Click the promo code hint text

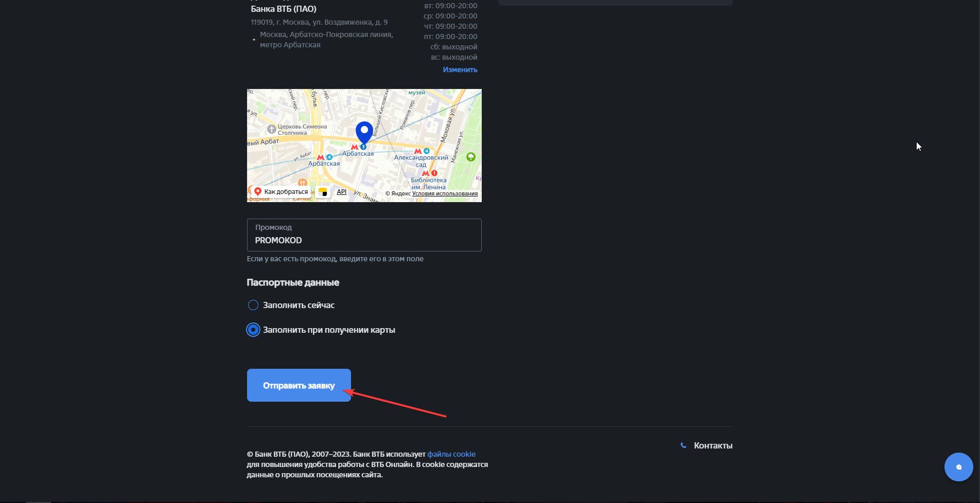click(335, 259)
